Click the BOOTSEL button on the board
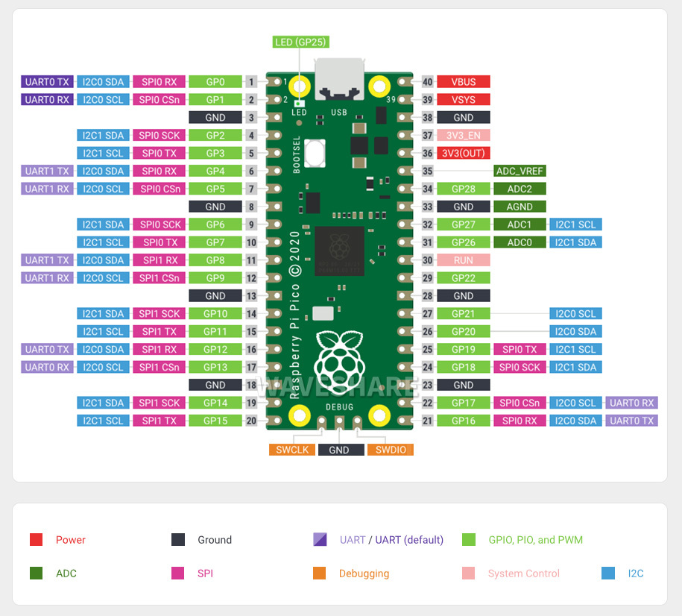682x616 pixels. pyautogui.click(x=315, y=153)
